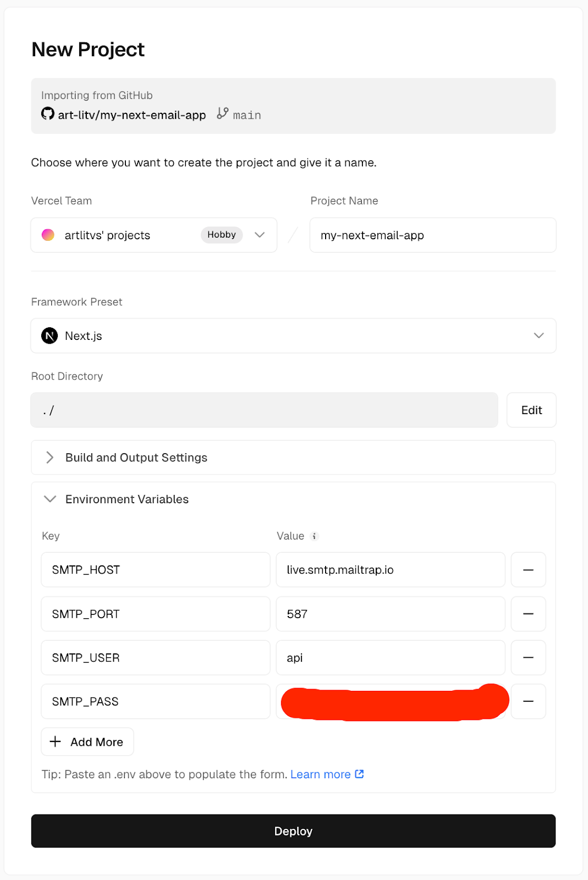Delete the SMTP_USER variable row
The height and width of the screenshot is (880, 588).
[528, 658]
